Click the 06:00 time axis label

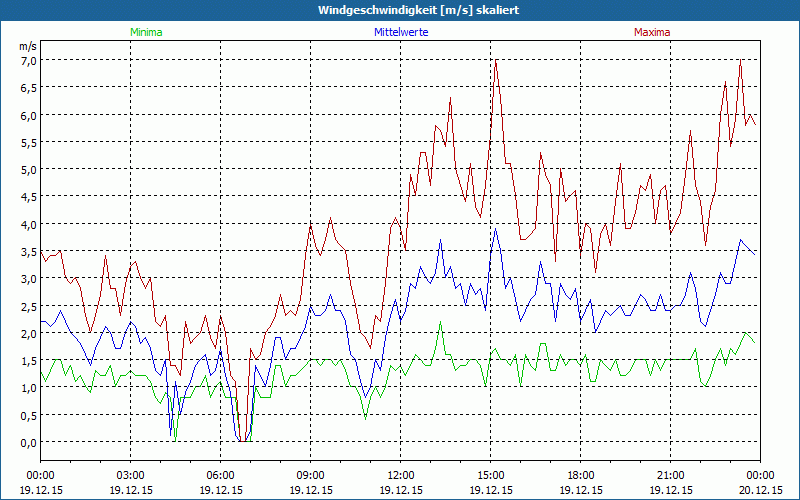(220, 476)
